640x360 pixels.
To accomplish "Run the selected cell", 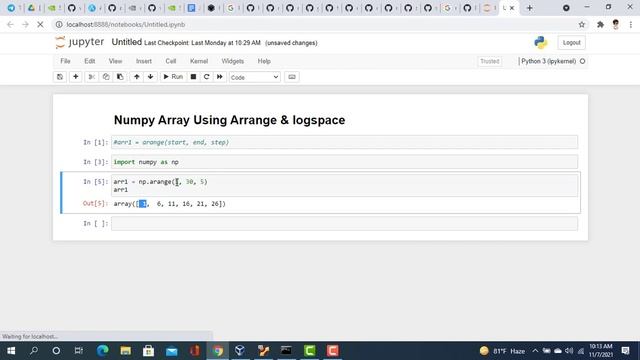I will click(x=173, y=77).
